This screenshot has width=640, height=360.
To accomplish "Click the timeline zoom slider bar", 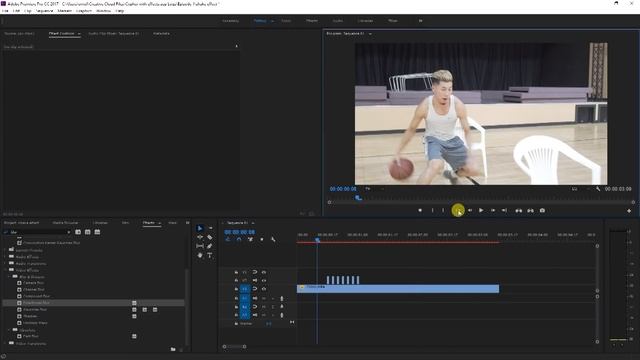I will 234,347.
